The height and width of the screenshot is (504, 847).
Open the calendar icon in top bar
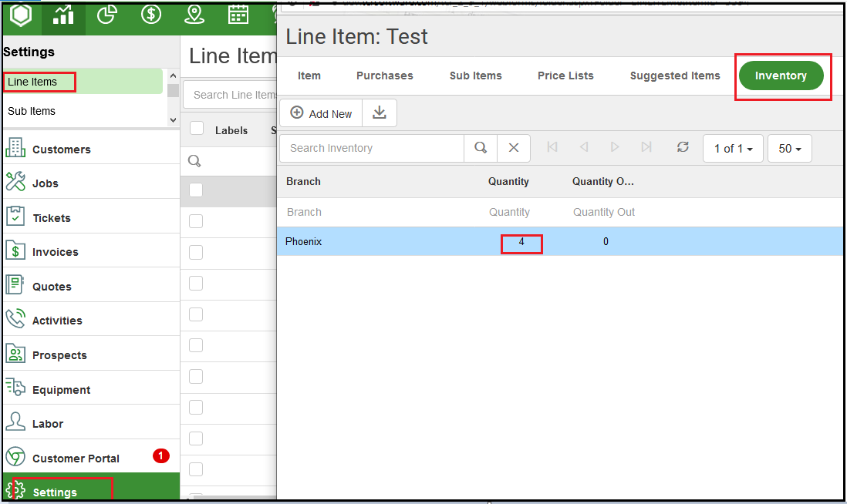(238, 15)
